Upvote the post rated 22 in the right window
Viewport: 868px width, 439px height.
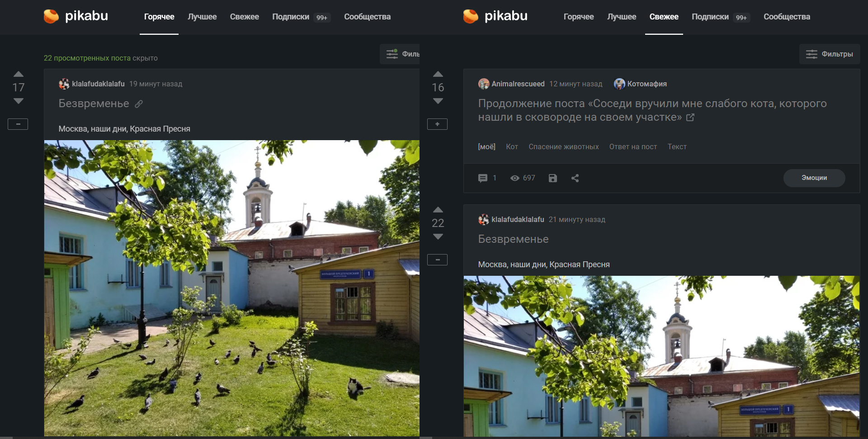[x=438, y=210]
